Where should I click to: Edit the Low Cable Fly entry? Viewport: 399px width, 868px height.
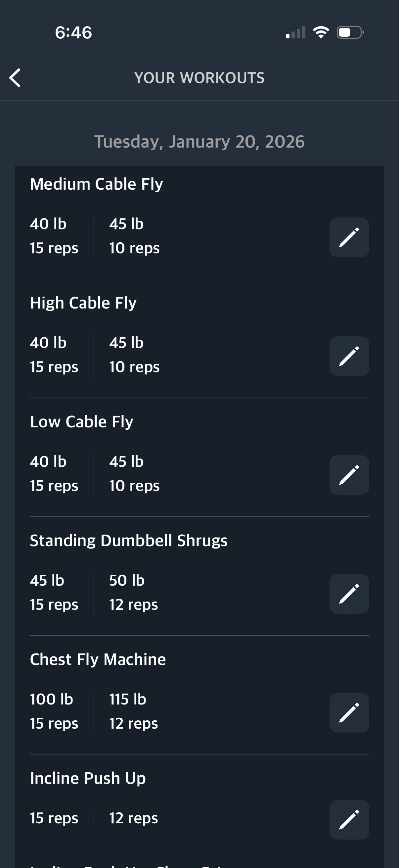pyautogui.click(x=349, y=475)
